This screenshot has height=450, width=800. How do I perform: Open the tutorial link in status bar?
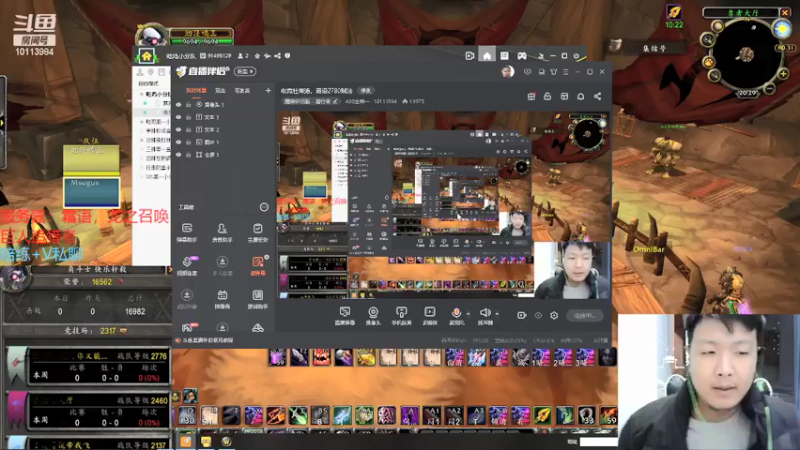(207, 340)
